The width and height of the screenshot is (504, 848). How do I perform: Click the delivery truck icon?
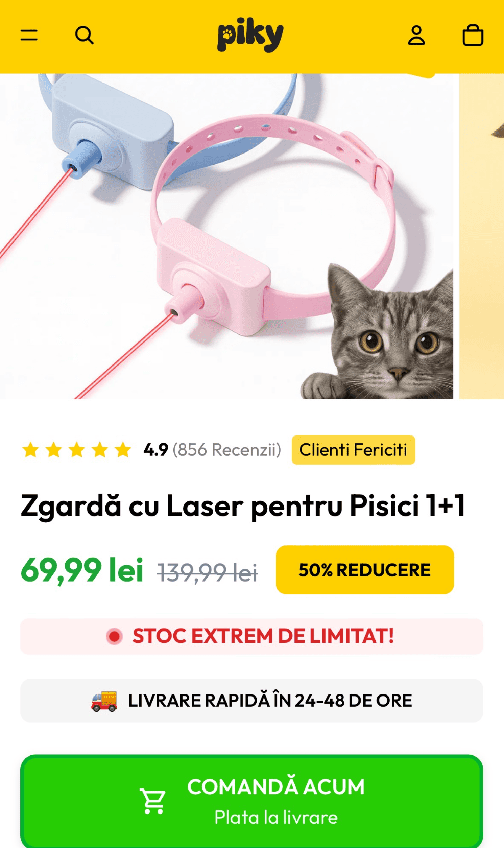click(104, 701)
